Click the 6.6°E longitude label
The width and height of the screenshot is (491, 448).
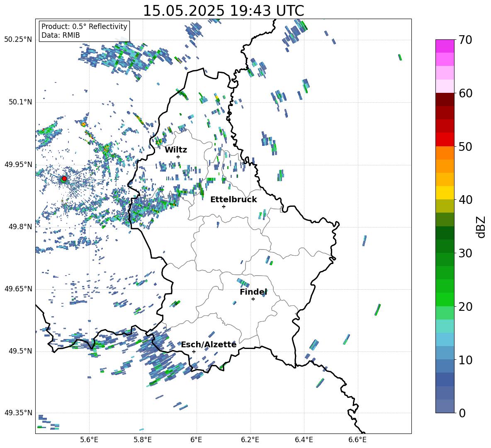tap(357, 440)
